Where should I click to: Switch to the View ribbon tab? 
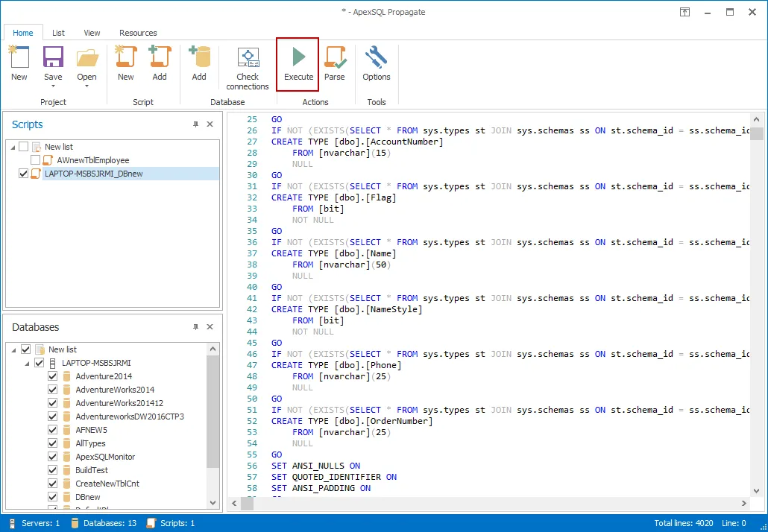pyautogui.click(x=92, y=33)
